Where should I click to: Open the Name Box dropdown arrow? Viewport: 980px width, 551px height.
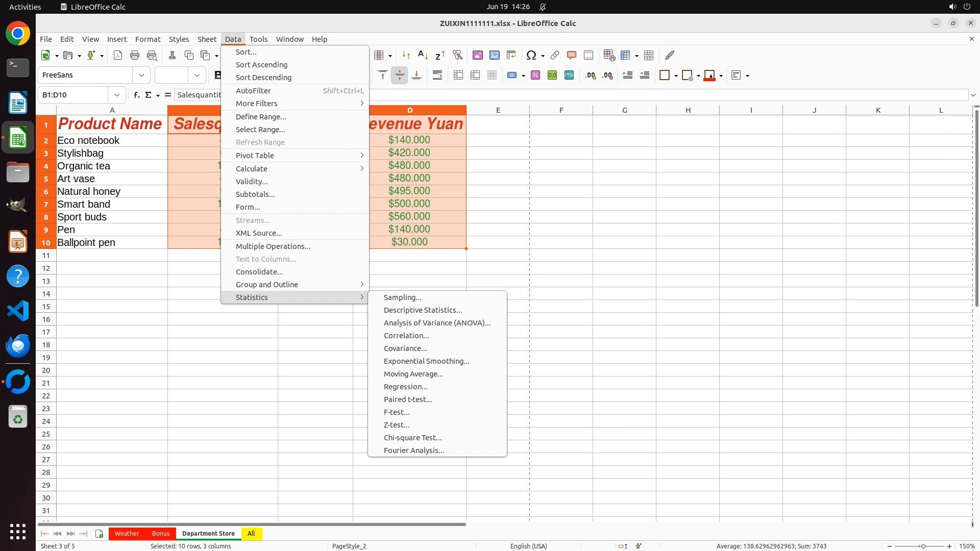[117, 95]
